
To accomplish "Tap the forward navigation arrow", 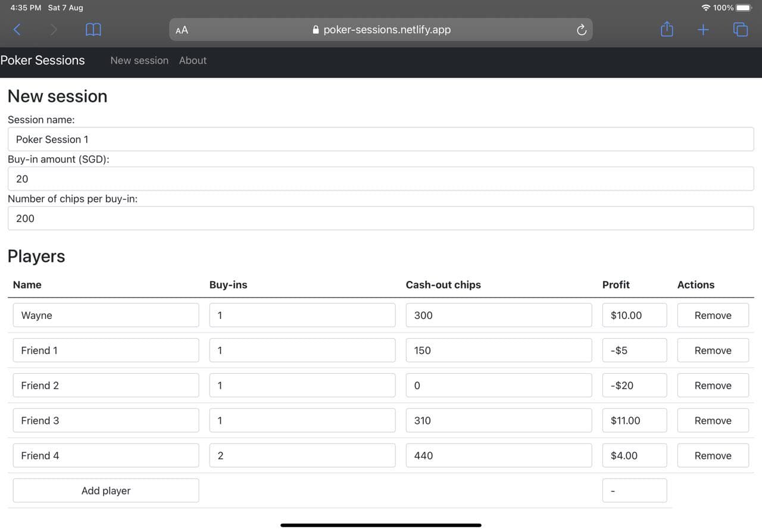I will coord(54,30).
